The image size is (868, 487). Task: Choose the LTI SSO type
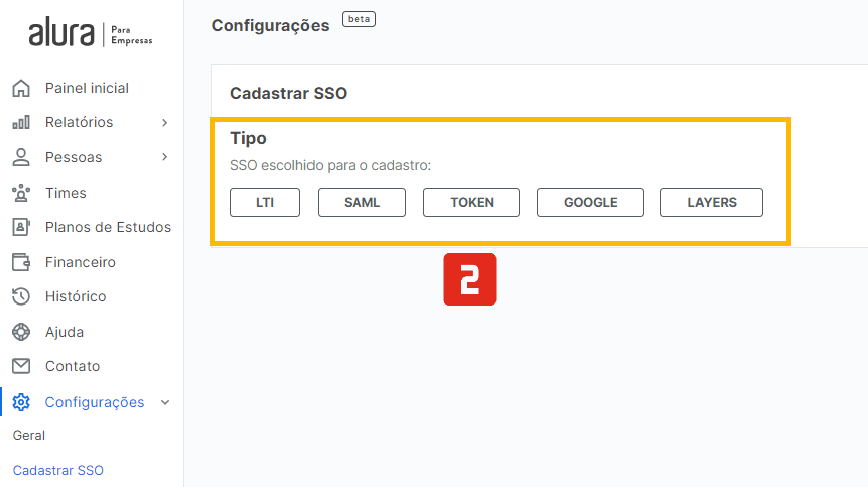coord(265,202)
